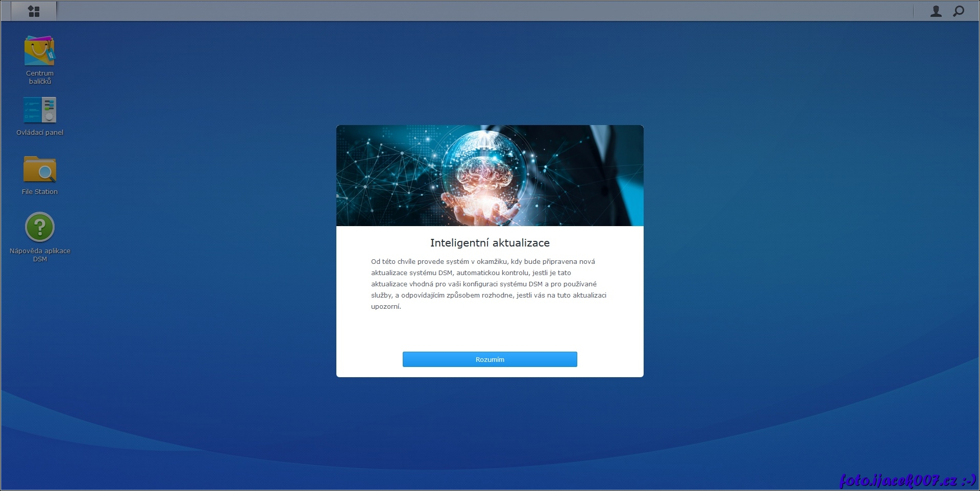
Task: Click the Inteligentní aktualizace dialog heading
Action: click(x=489, y=243)
